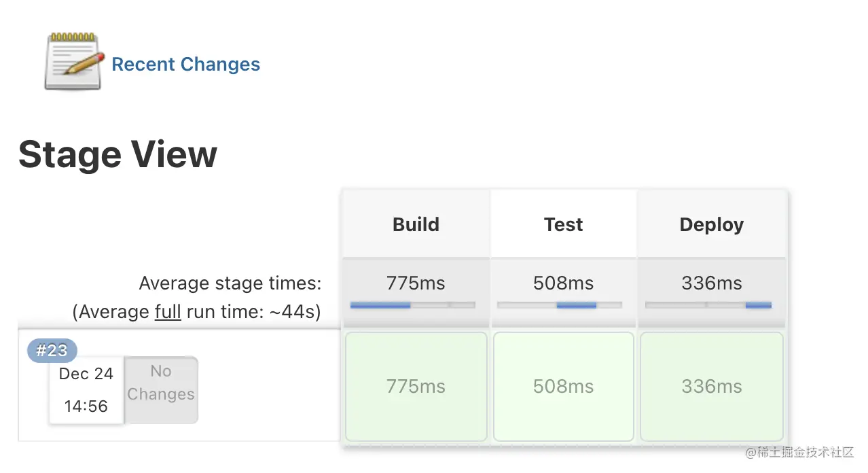Open the green Deploy stage cell for #23
Image resolution: width=868 pixels, height=473 pixels.
tap(711, 387)
